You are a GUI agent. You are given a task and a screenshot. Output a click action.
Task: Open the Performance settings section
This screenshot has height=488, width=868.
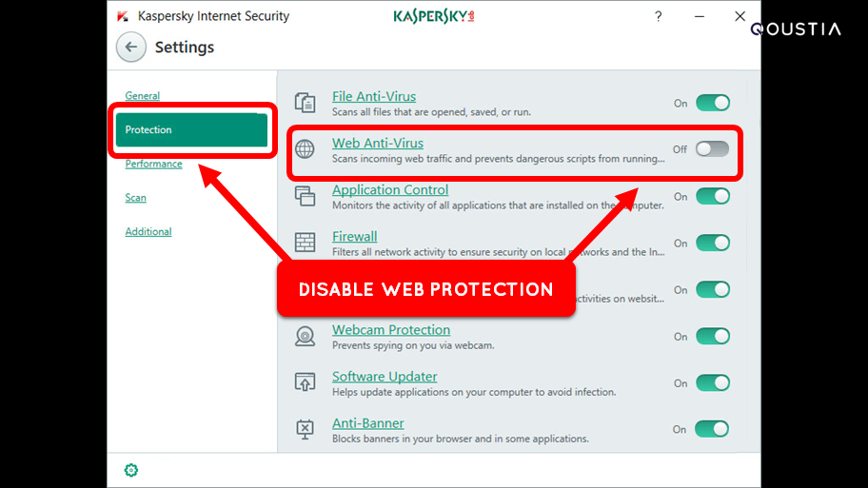point(153,164)
